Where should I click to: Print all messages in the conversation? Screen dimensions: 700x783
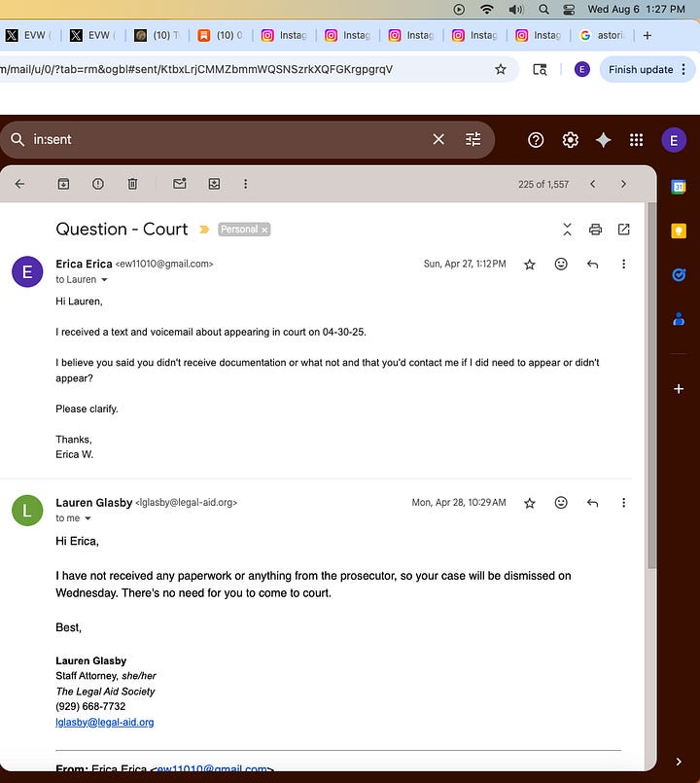pos(595,230)
